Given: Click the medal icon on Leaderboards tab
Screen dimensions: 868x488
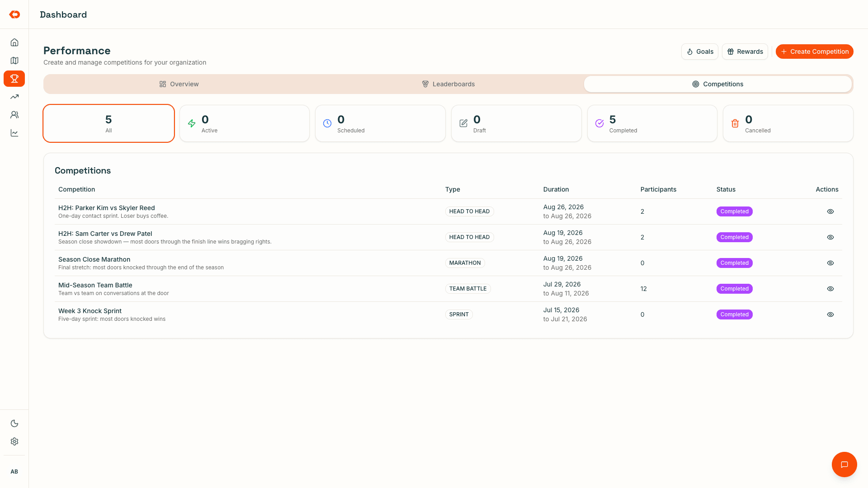Looking at the screenshot, I should [425, 84].
